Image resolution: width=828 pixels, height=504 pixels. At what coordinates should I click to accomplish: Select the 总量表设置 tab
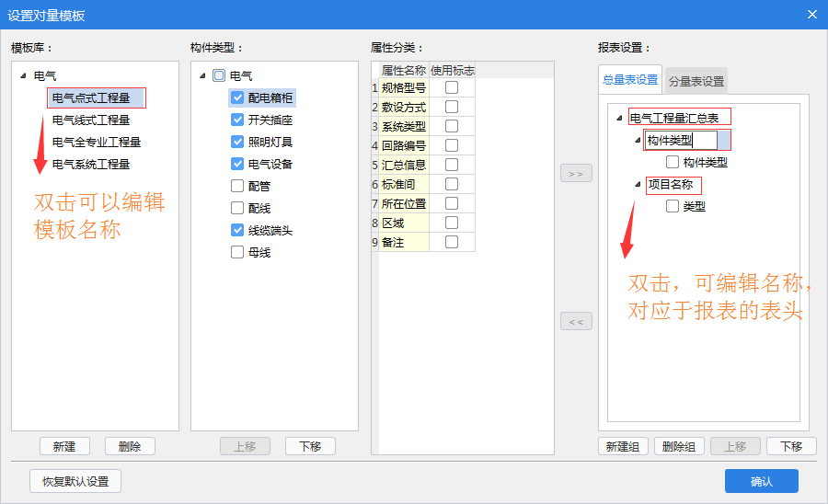tap(630, 80)
